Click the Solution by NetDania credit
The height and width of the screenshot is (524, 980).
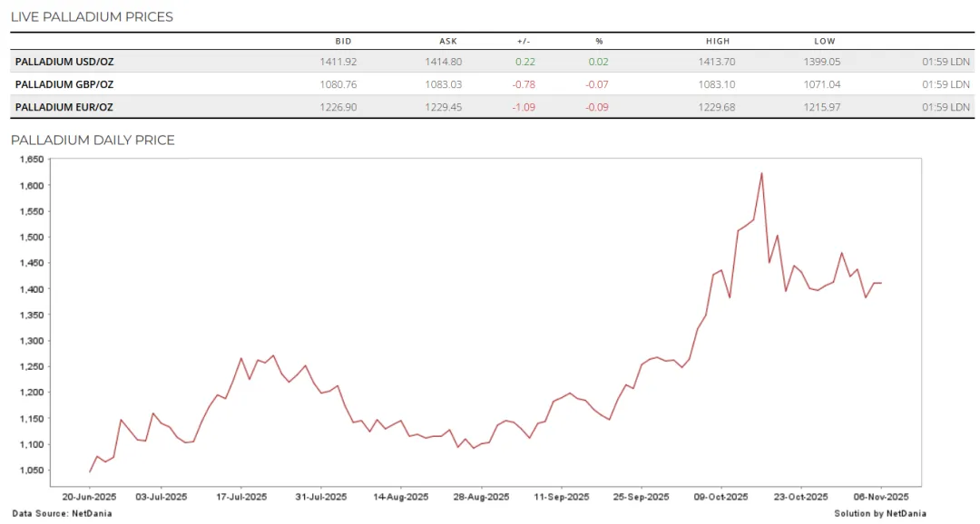point(880,513)
